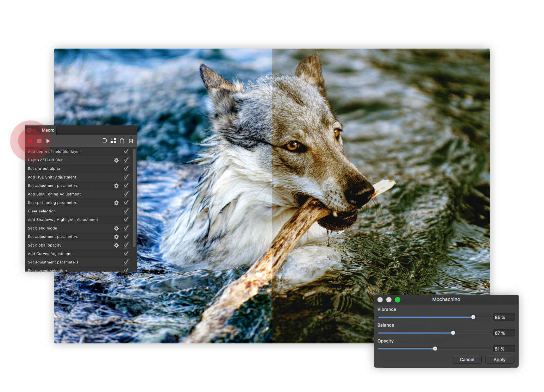The image size is (544, 392).
Task: Toggle the Set global opacity checkbox
Action: pyautogui.click(x=126, y=245)
